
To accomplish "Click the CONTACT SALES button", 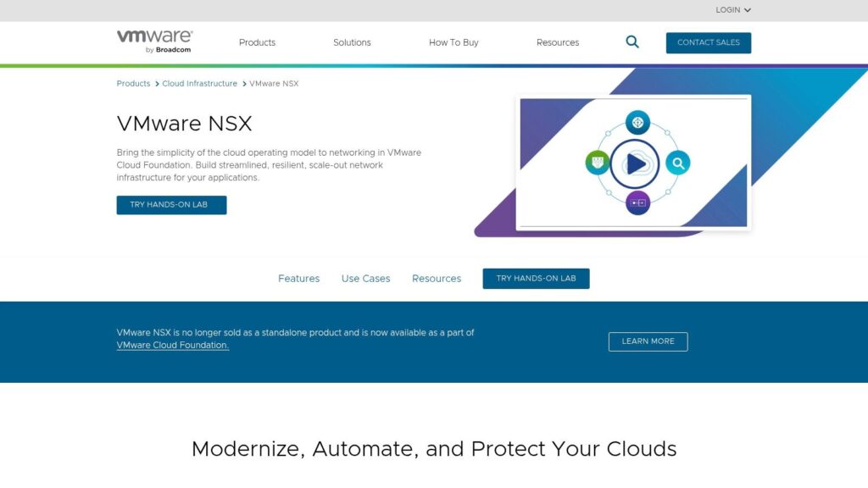I will (708, 42).
